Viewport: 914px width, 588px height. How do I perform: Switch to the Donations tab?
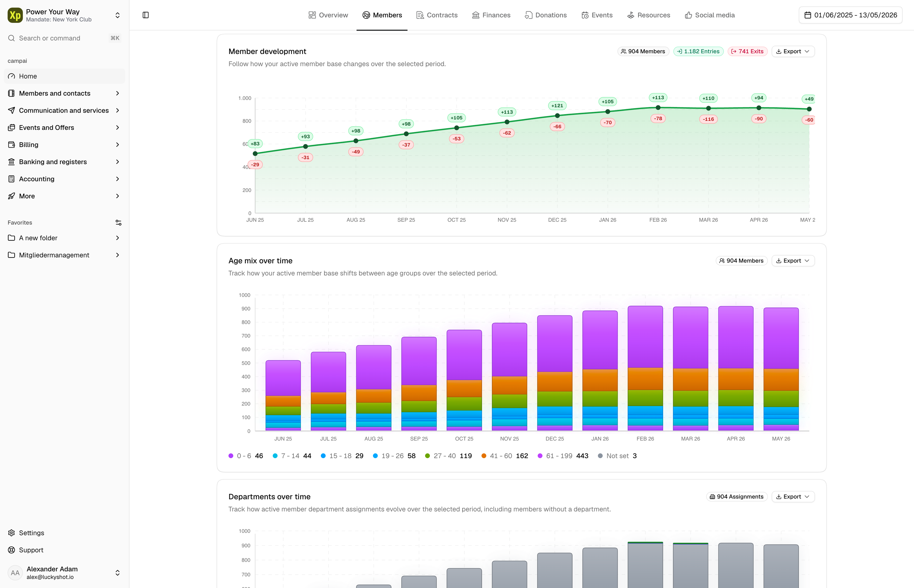click(x=546, y=15)
